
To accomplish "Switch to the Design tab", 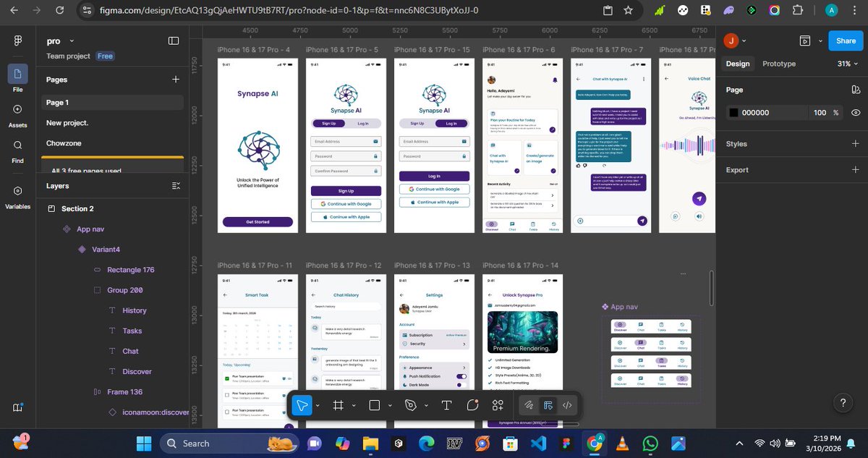I will point(738,64).
